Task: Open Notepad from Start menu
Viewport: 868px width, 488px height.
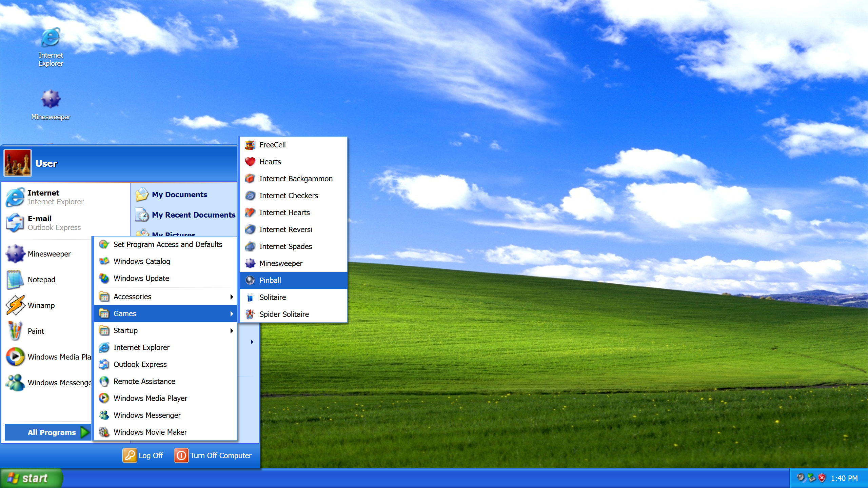Action: (x=47, y=280)
